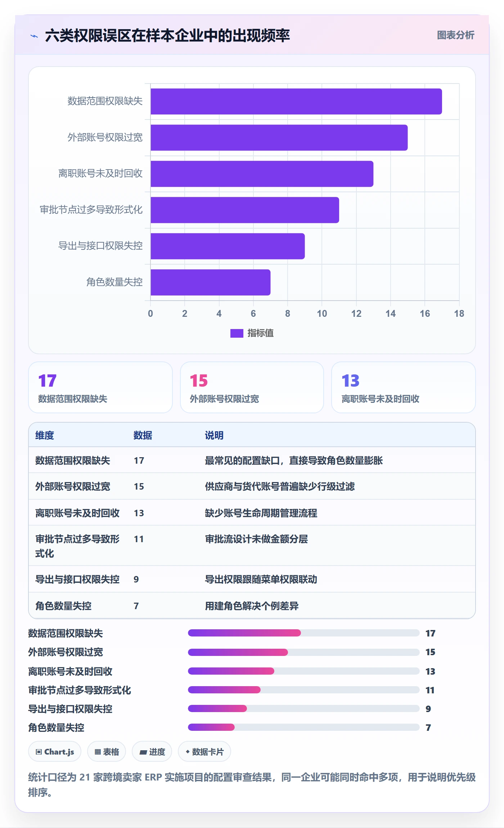Select table cell 最常见的配置缺口，直接导致角色数量膨胀
This screenshot has height=828, width=504.
click(294, 461)
